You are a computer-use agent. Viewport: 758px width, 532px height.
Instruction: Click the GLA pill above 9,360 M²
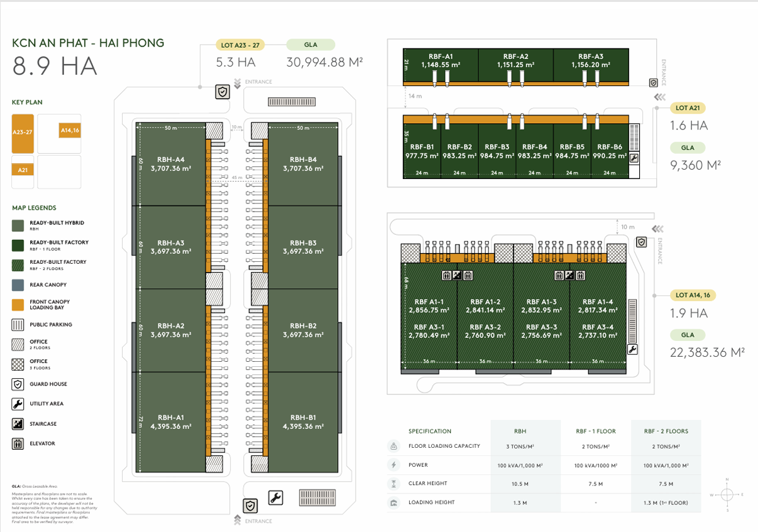[688, 148]
